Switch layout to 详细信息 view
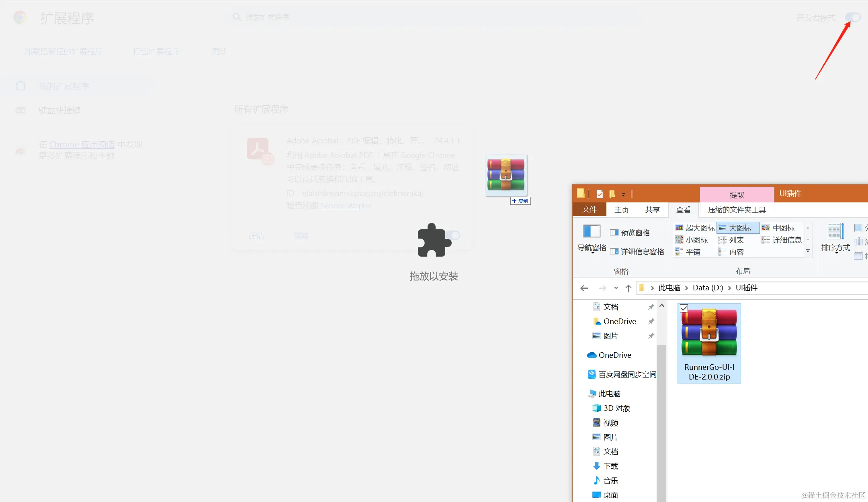 pyautogui.click(x=782, y=240)
